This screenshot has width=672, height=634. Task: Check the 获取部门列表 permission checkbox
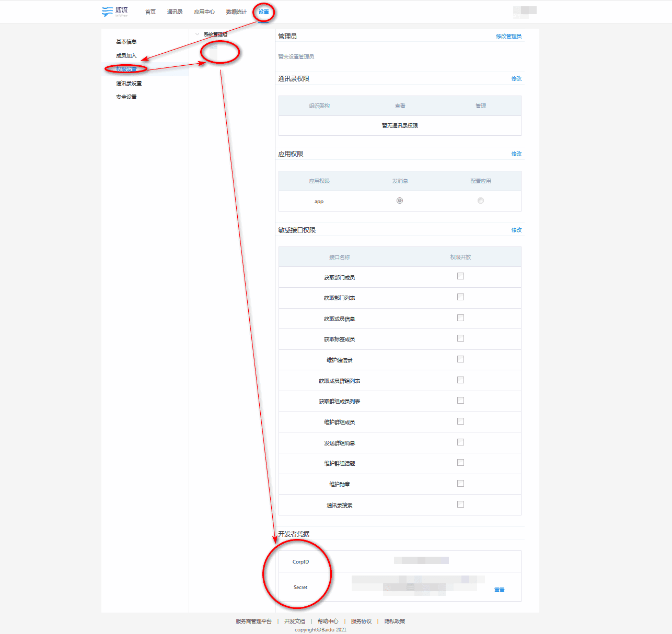pos(460,297)
